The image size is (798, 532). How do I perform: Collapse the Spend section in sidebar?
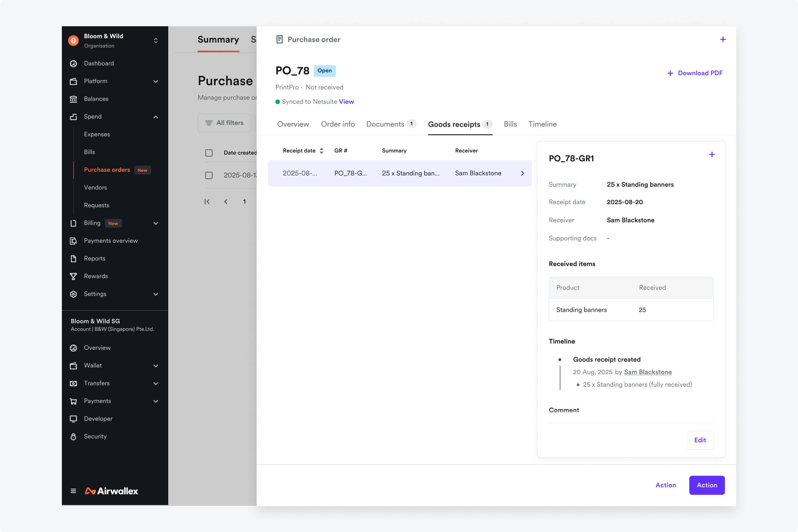156,117
